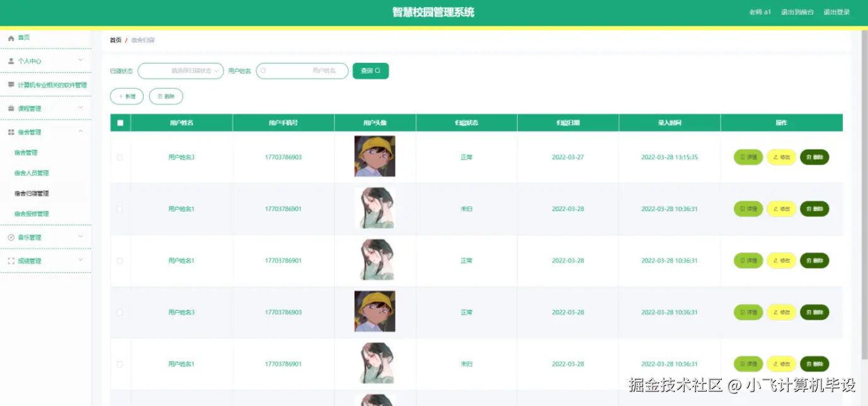Click the 用户姓名 column header
This screenshot has height=406, width=868.
[181, 123]
